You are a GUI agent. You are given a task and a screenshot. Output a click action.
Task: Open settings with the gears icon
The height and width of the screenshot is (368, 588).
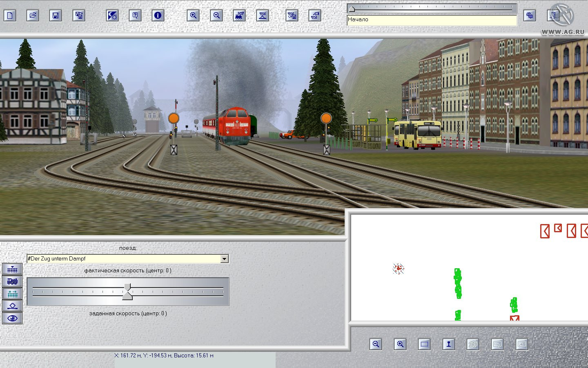(x=530, y=16)
